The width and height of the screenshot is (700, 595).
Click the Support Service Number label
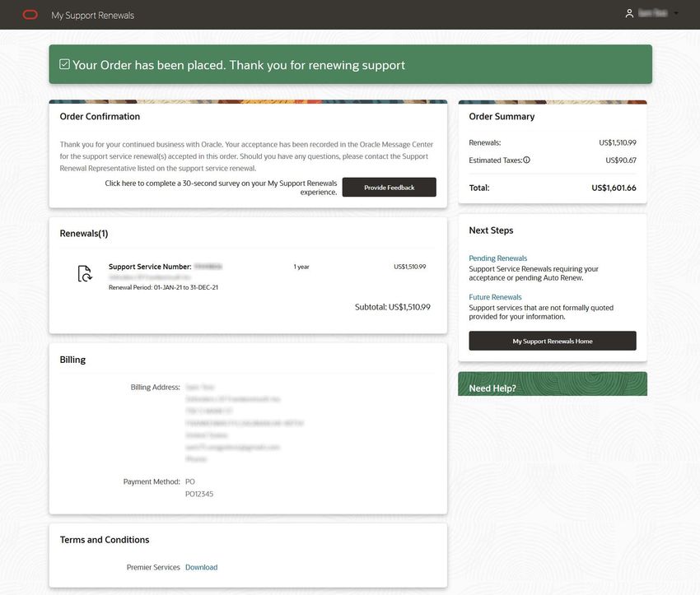tap(150, 267)
